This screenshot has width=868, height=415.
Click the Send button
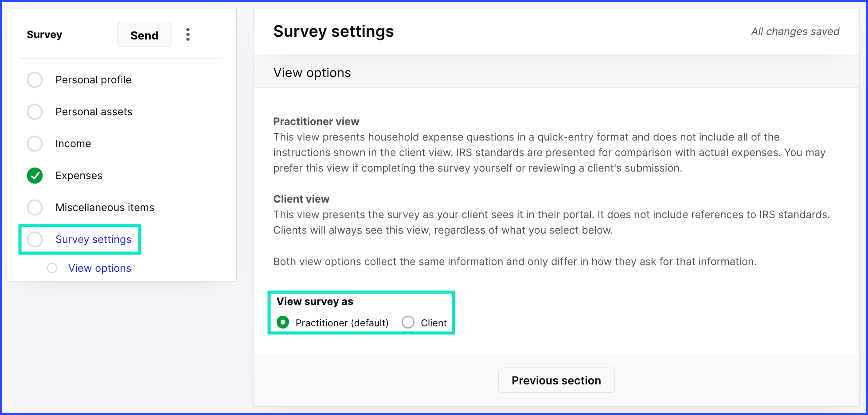tap(145, 35)
